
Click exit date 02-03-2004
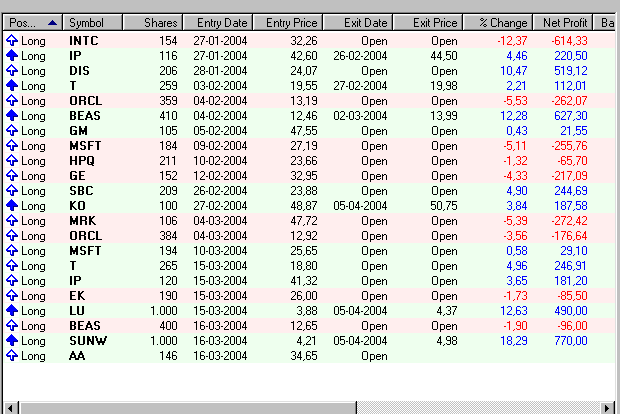tap(360, 116)
